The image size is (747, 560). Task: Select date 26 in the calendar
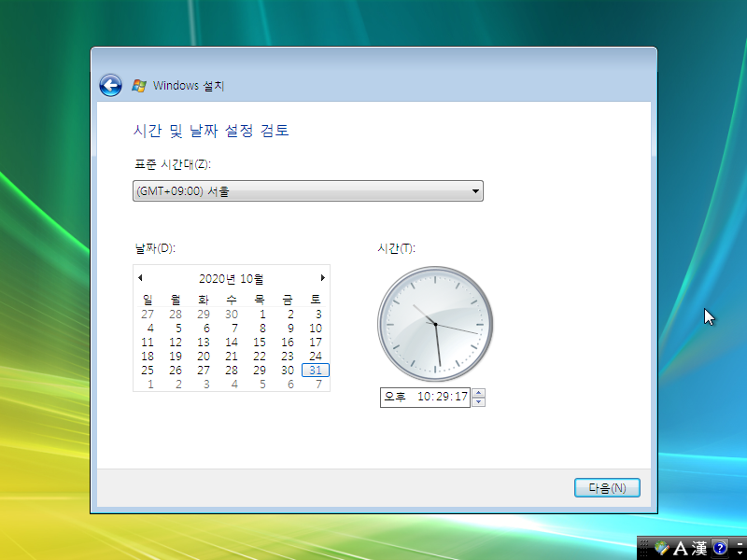[176, 370]
